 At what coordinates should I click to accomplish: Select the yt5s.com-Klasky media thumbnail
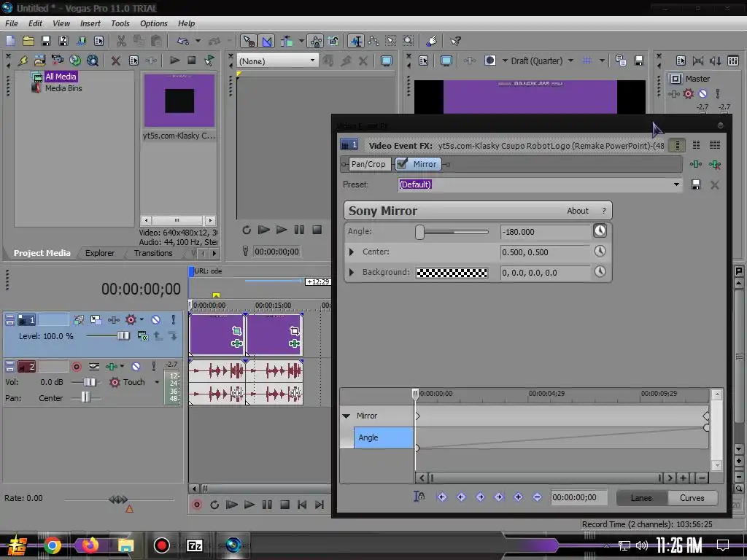click(x=179, y=101)
